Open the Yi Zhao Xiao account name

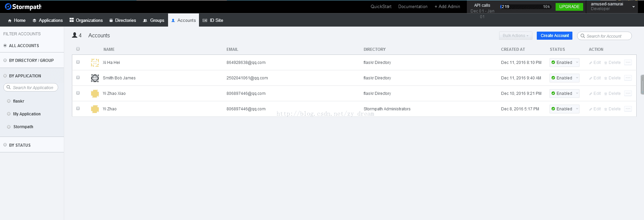click(114, 94)
